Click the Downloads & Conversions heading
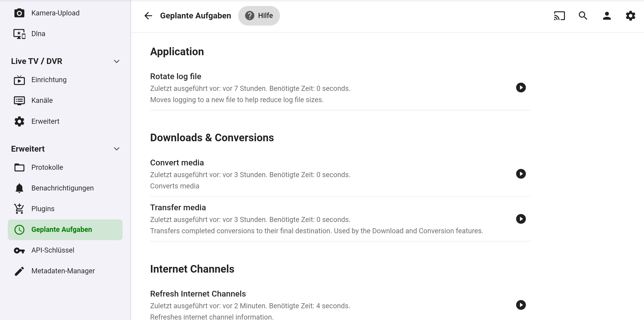Viewport: 644px width, 320px height. tap(212, 138)
